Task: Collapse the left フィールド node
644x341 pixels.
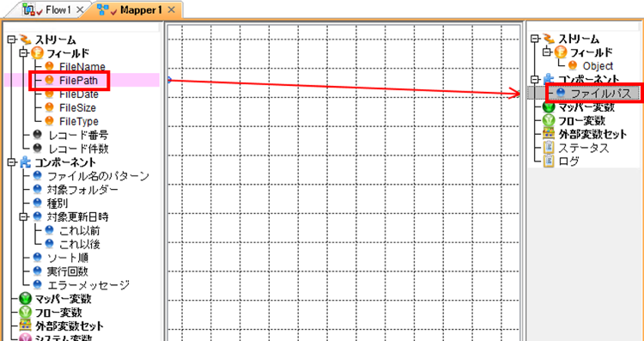Action: click(x=23, y=52)
